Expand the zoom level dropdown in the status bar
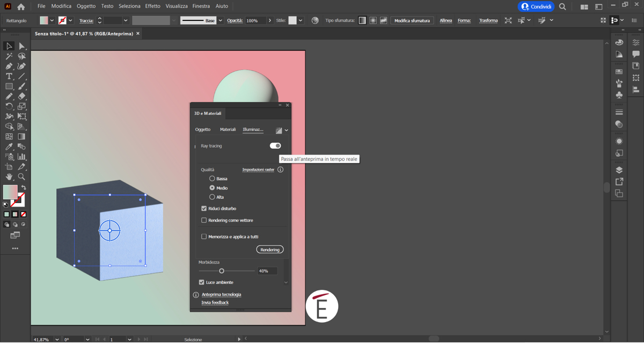The width and height of the screenshot is (644, 343). [x=57, y=339]
